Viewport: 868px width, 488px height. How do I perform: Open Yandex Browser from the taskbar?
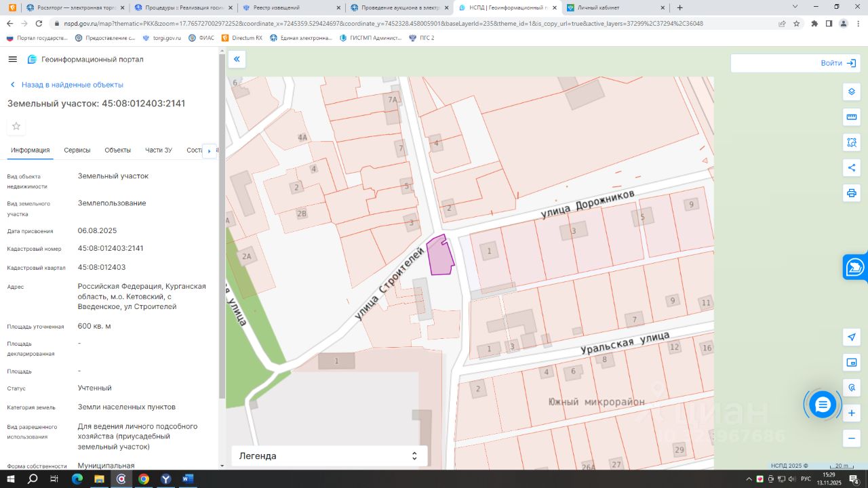pos(165,479)
